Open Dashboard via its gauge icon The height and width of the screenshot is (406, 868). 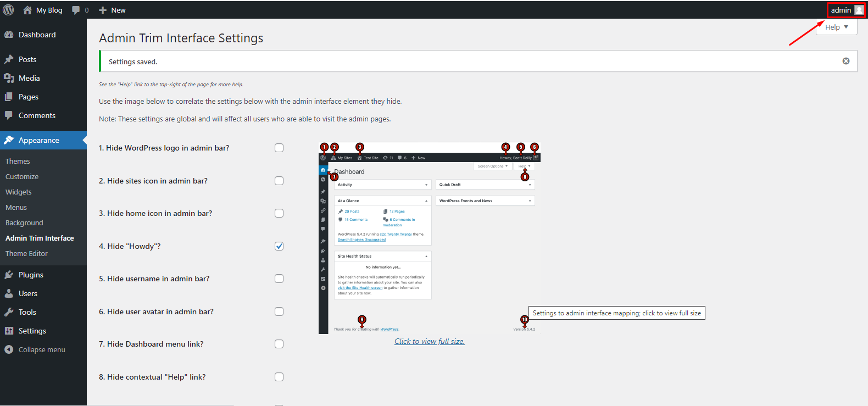pyautogui.click(x=9, y=35)
